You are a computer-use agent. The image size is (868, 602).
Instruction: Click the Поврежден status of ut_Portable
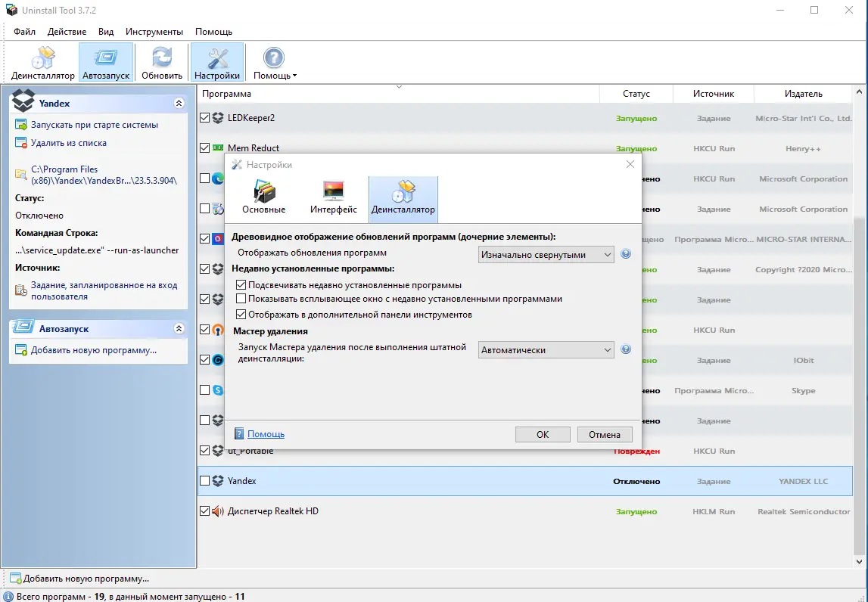[x=636, y=451]
